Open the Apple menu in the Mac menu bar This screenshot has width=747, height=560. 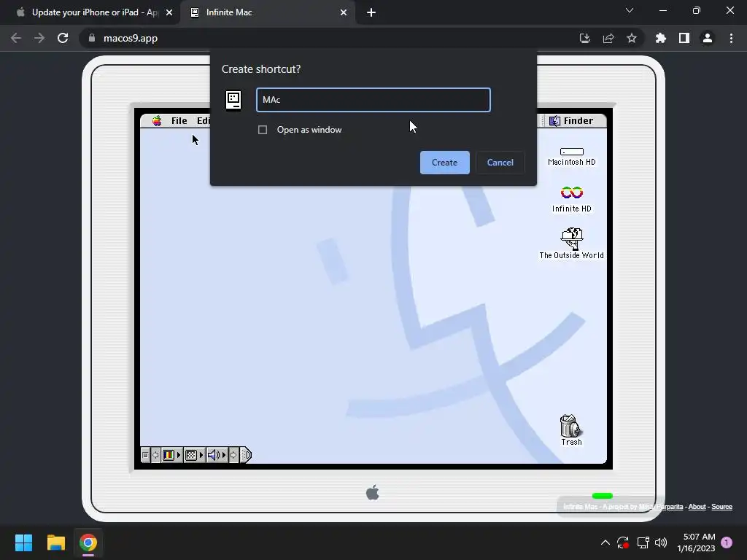157,121
